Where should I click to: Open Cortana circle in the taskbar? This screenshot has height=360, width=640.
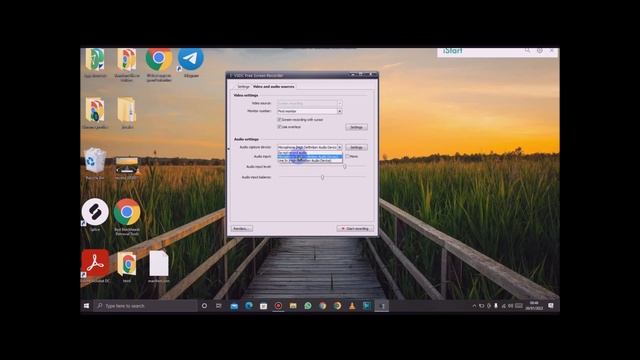(x=204, y=306)
